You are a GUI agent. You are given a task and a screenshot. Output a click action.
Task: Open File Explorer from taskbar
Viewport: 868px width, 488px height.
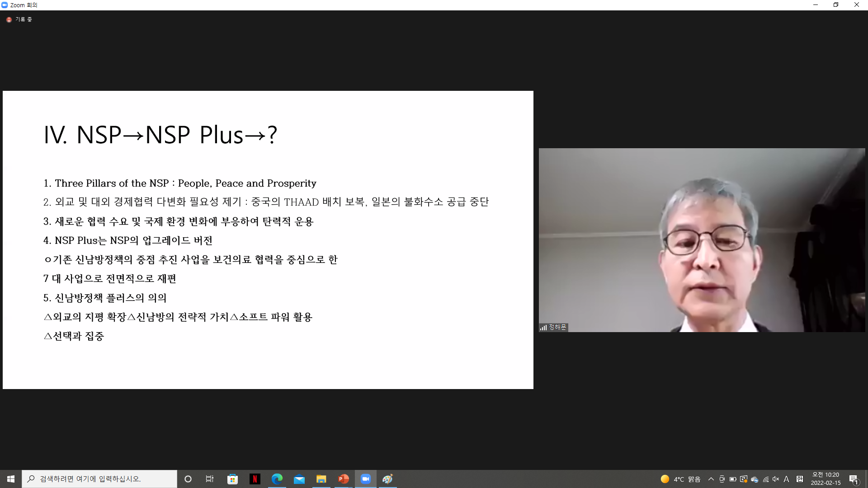[x=321, y=479]
